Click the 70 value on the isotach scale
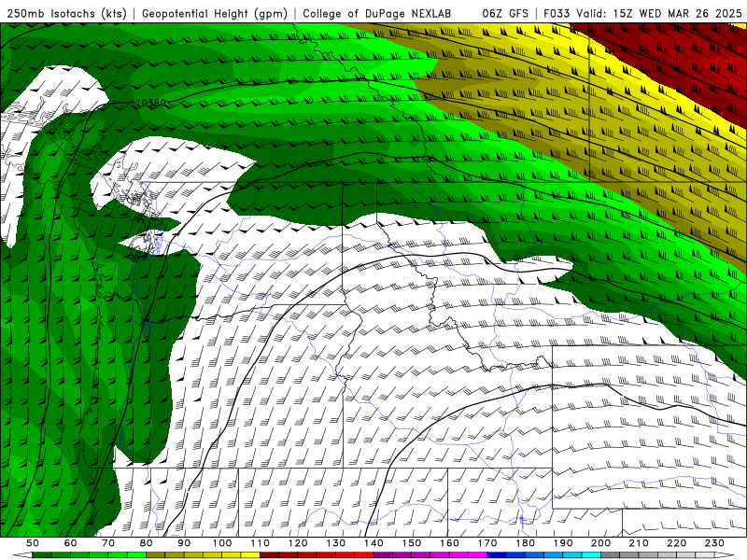Screen dimensions: 747x560 coord(108,543)
